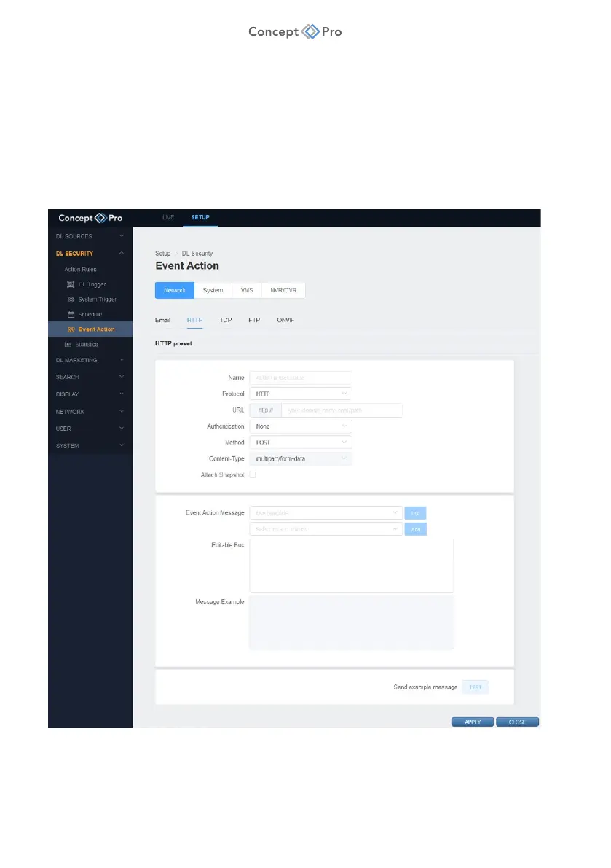611x868 pixels.
Task: Enable the Attach Snapshot checkbox
Action: coord(253,475)
